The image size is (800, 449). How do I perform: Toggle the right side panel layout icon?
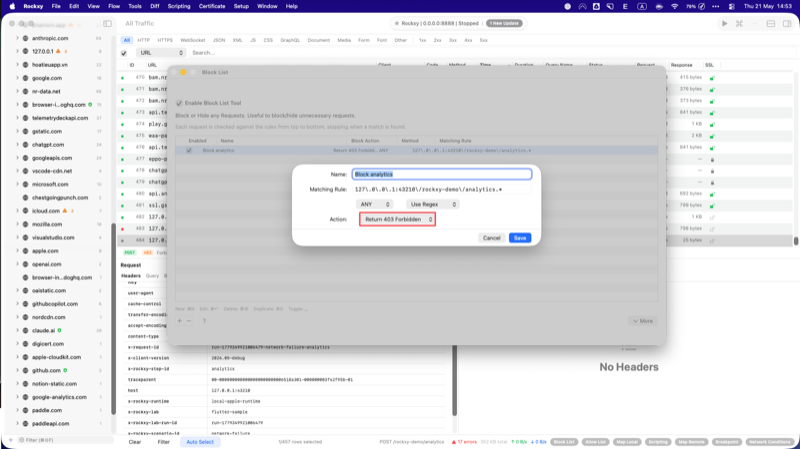coord(787,23)
